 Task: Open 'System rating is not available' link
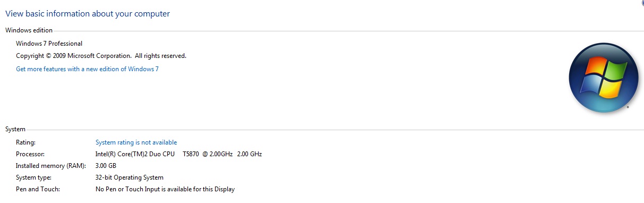(136, 142)
